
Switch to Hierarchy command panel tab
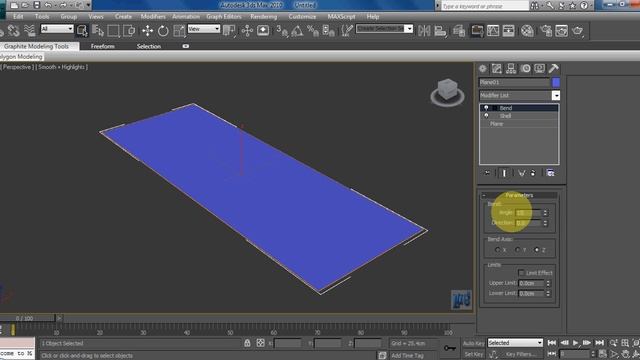511,69
